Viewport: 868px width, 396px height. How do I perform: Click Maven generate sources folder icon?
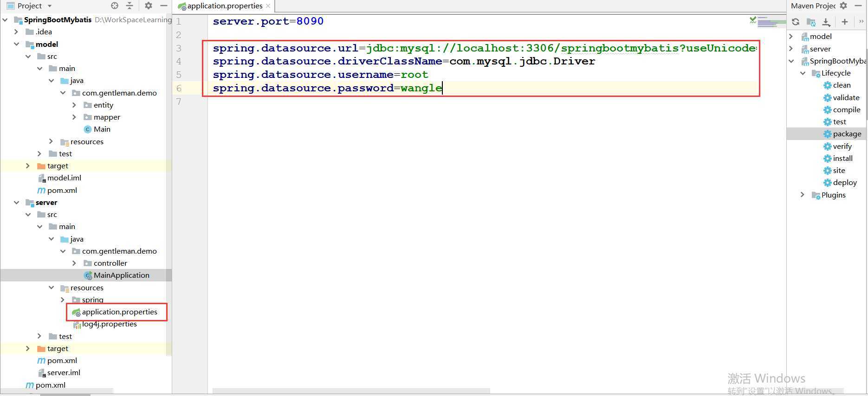[x=811, y=22]
